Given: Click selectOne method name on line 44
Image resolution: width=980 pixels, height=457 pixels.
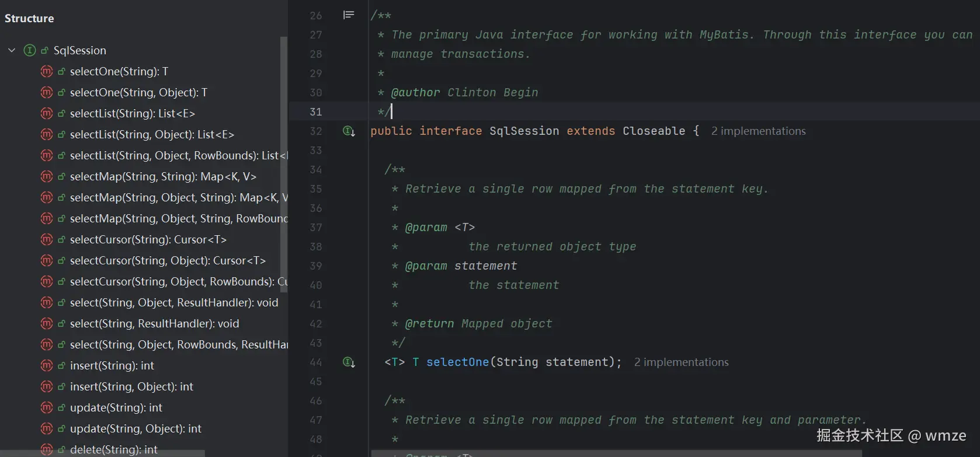Looking at the screenshot, I should (457, 362).
